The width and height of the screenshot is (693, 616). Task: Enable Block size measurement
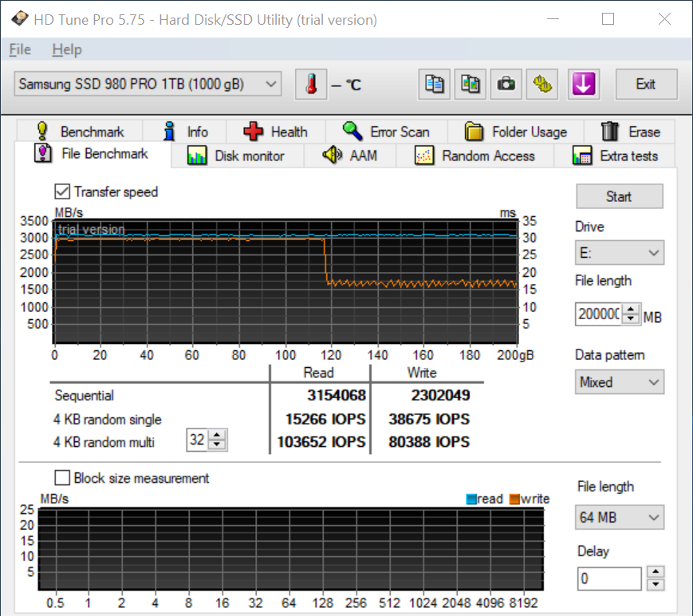62,478
